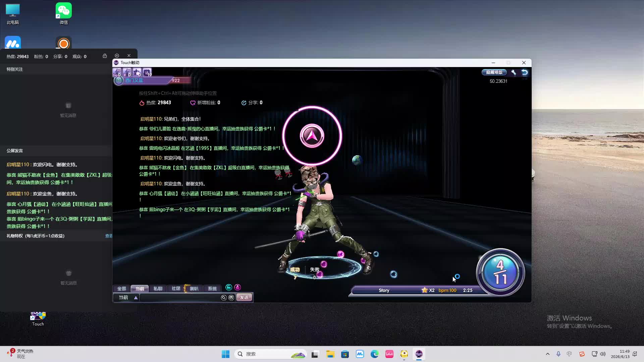This screenshot has width=644, height=362.
Task: Click the 特别关注 section header
Action: (x=15, y=69)
